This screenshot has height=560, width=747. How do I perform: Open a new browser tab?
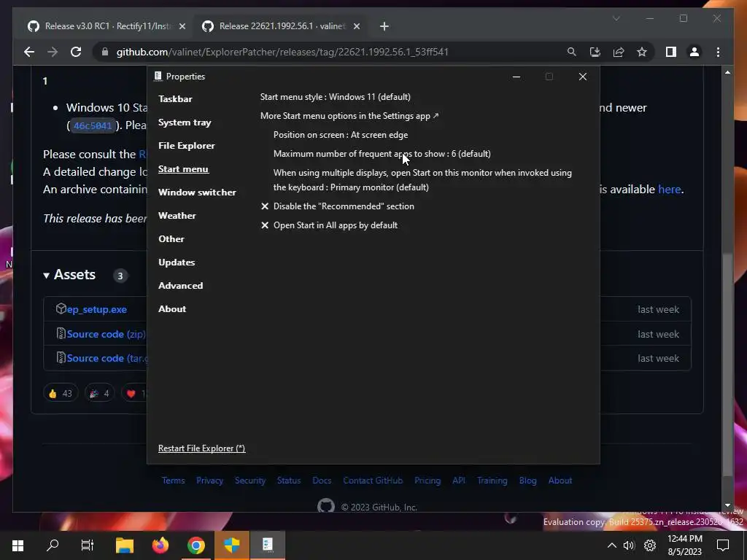point(384,26)
